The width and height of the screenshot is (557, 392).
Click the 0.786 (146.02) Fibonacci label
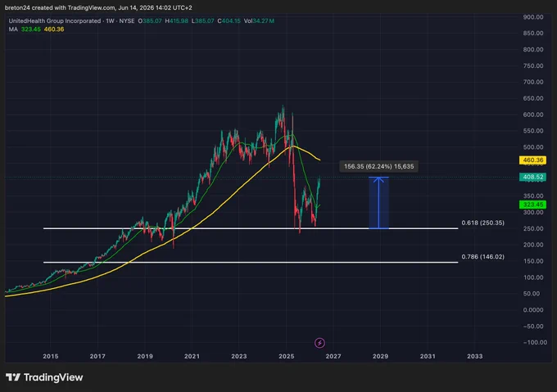point(482,256)
